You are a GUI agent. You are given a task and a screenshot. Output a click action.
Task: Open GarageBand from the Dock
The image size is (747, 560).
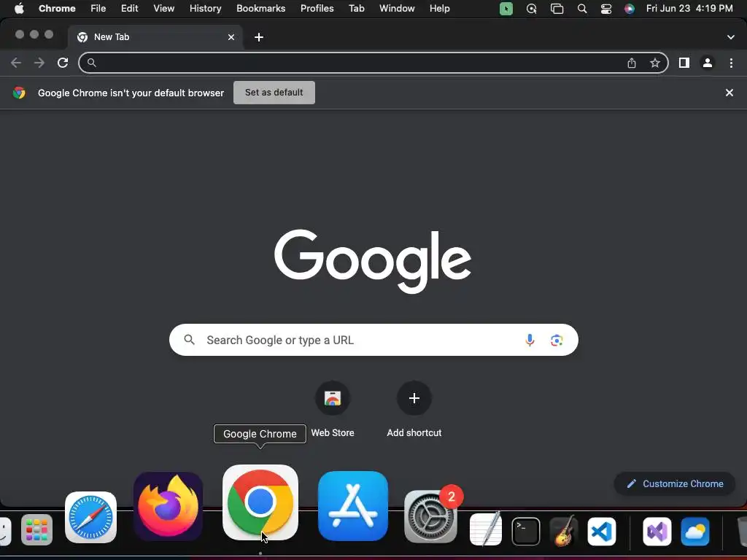(564, 531)
